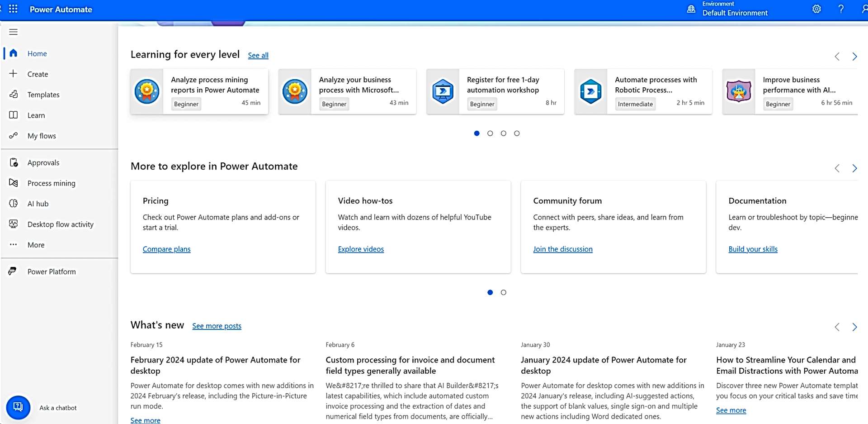Click See more posts link
The image size is (868, 424).
pos(217,326)
